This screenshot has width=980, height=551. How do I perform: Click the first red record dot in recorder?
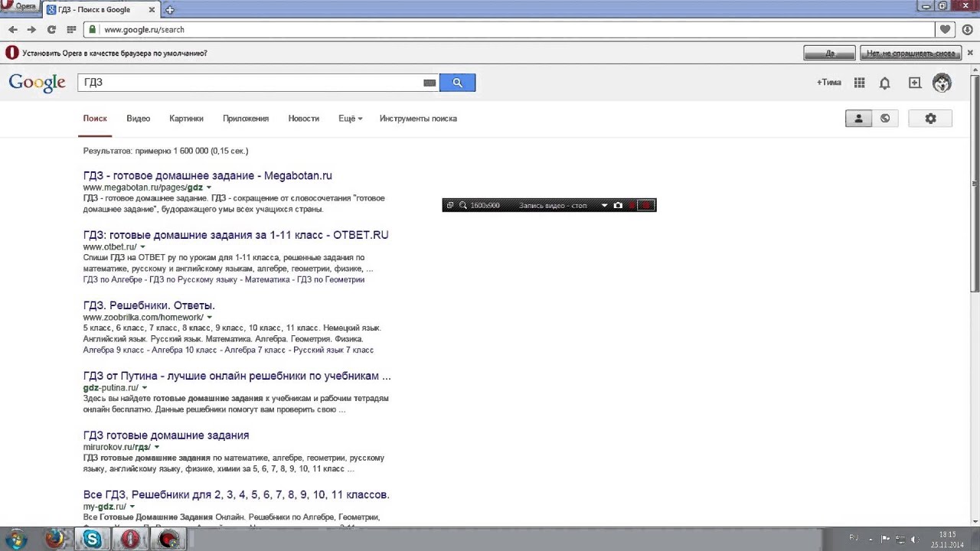click(632, 205)
